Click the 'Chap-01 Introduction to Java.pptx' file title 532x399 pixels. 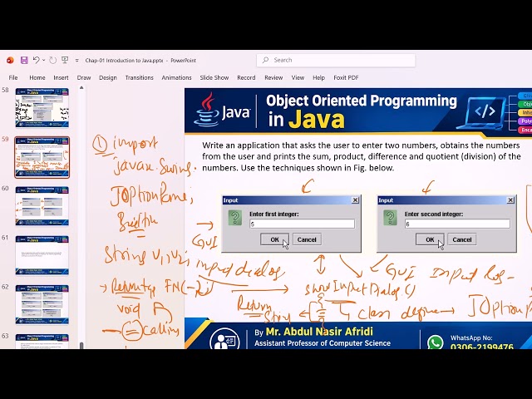pos(124,61)
